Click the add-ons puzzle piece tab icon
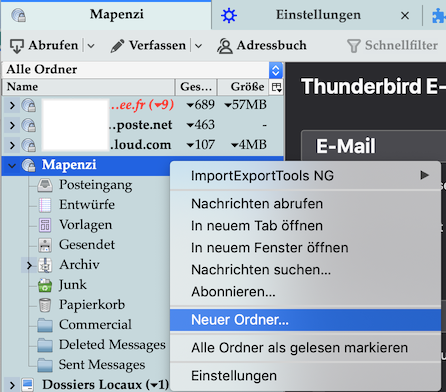The image size is (446, 392). pos(439,15)
